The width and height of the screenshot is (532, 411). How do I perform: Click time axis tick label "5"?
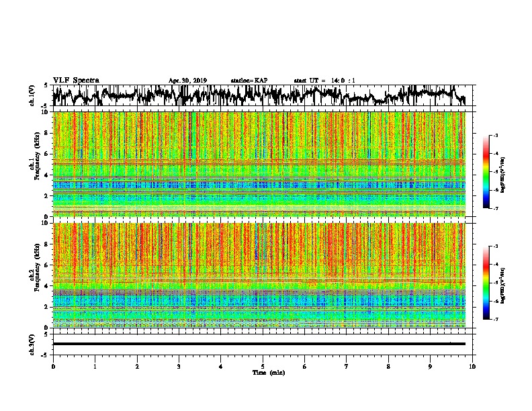[x=263, y=367]
